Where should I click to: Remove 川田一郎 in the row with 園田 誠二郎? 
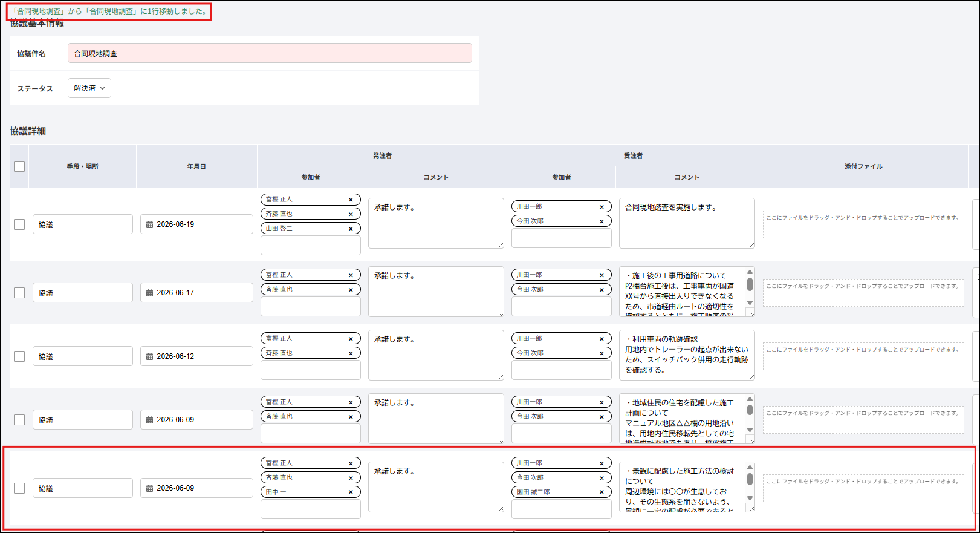click(x=602, y=463)
